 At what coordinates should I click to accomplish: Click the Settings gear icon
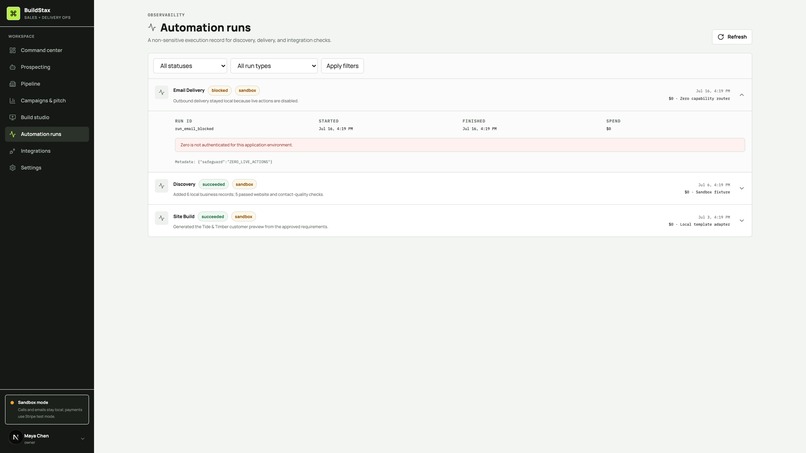(x=12, y=168)
